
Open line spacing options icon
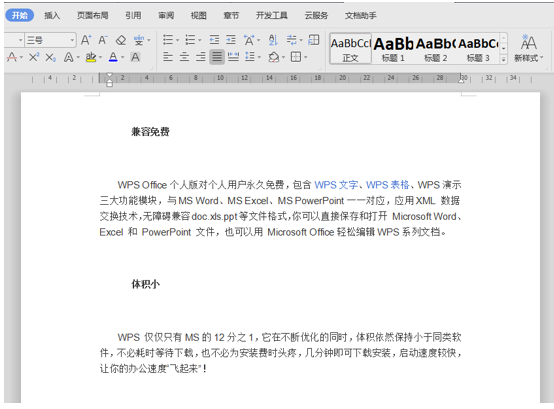pyautogui.click(x=250, y=57)
